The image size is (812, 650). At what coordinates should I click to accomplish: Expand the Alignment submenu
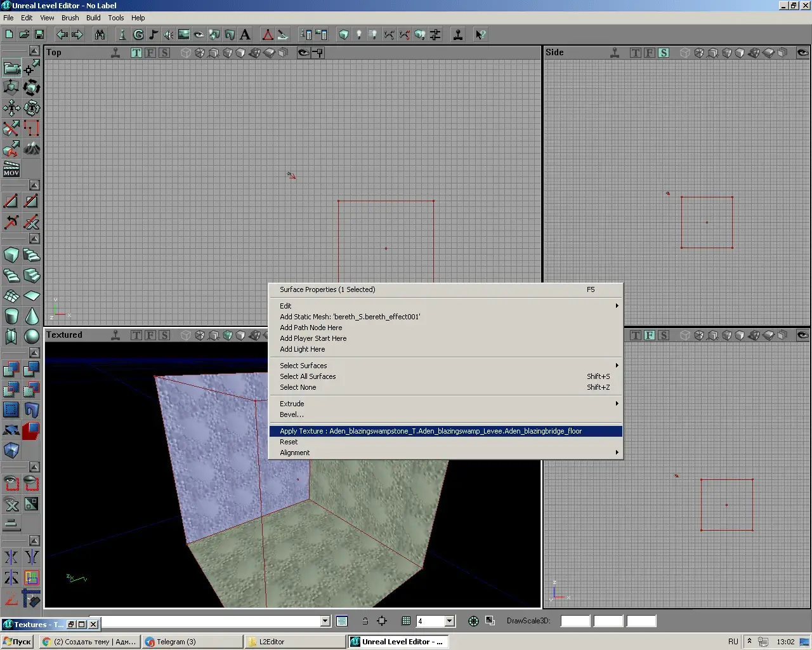pos(445,453)
